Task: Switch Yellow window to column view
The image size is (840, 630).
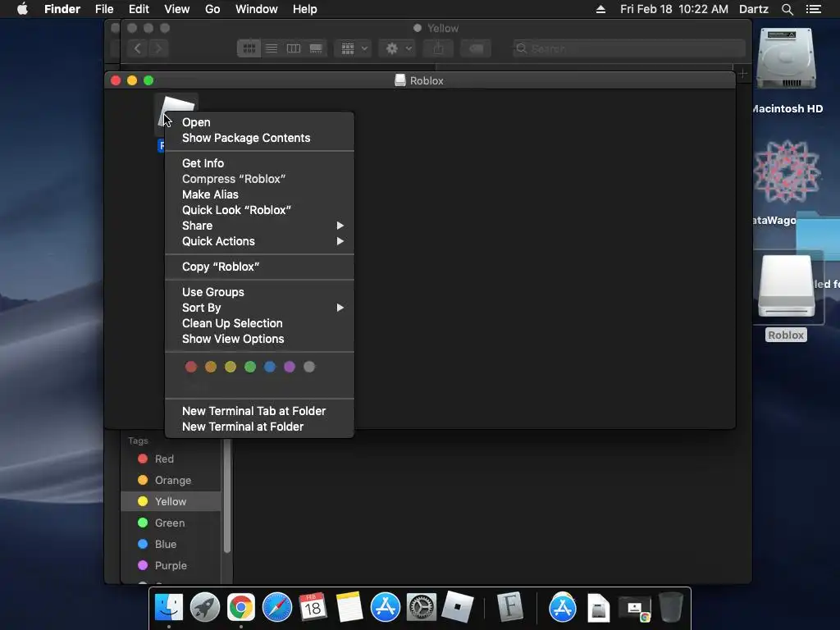Action: pyautogui.click(x=294, y=48)
